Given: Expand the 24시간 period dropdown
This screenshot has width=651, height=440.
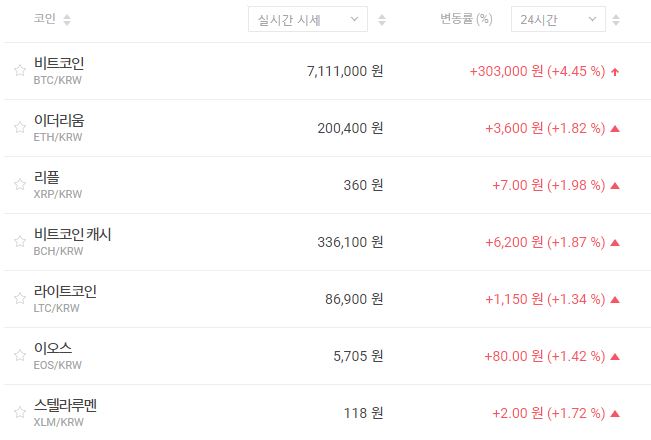Looking at the screenshot, I should [557, 20].
